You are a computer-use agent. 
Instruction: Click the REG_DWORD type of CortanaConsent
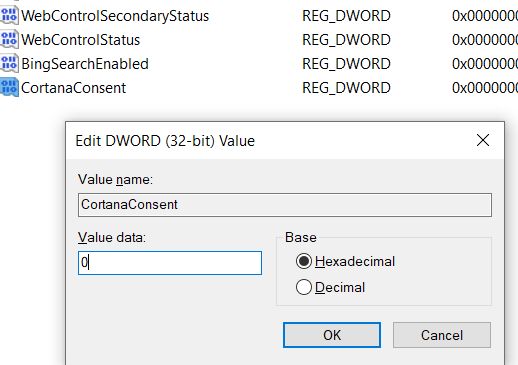[346, 88]
